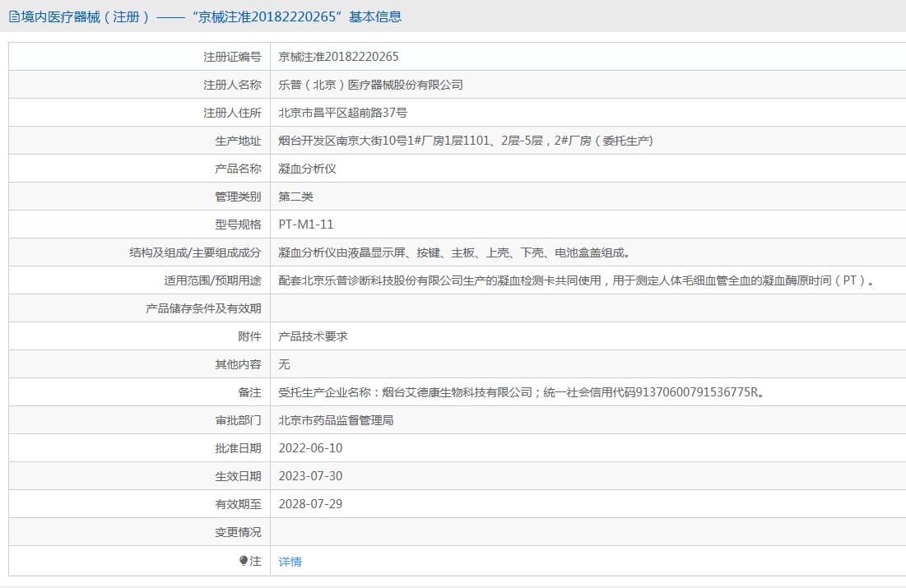Click the intended use text starting 配套北京乐普诊断
The height and width of the screenshot is (588, 906).
[x=577, y=280]
